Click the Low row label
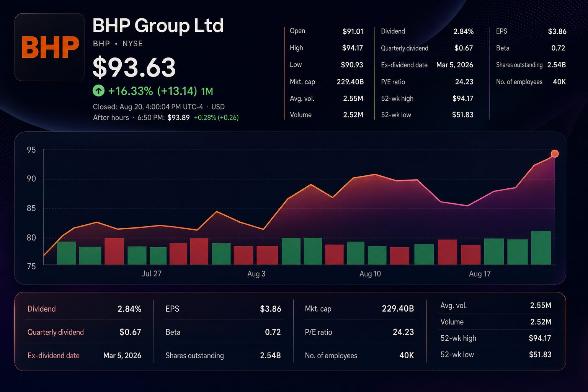The image size is (588, 392). (x=296, y=65)
